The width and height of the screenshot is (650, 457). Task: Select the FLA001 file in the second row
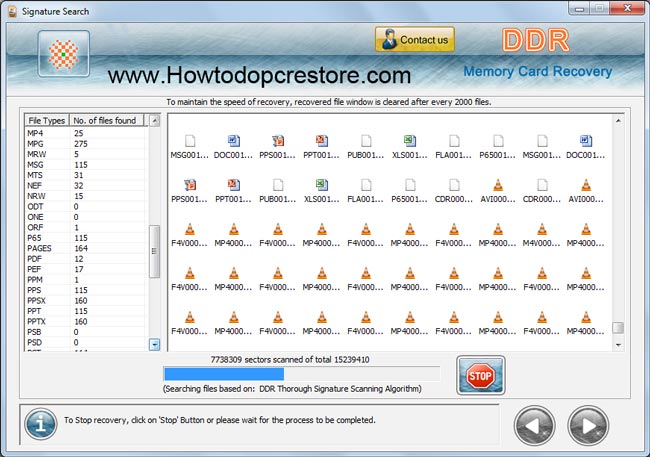click(366, 191)
